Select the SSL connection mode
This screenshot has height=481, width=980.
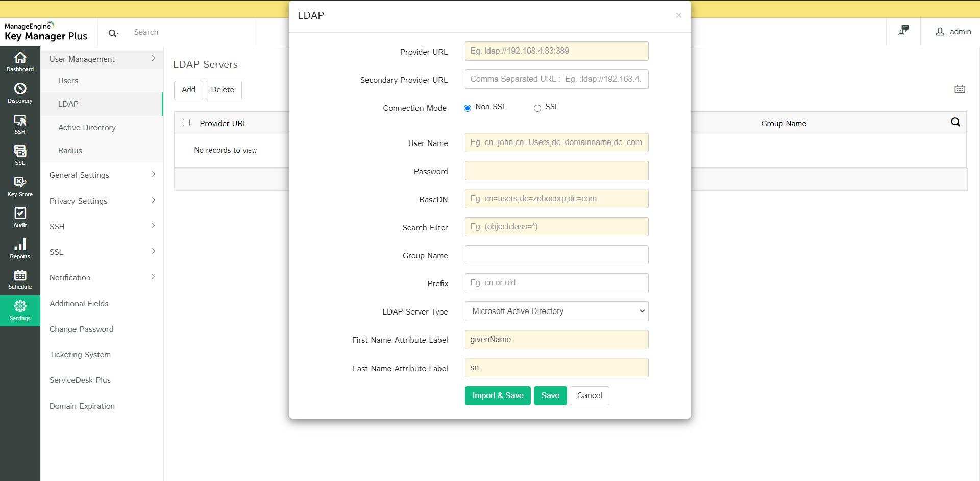[x=537, y=108]
